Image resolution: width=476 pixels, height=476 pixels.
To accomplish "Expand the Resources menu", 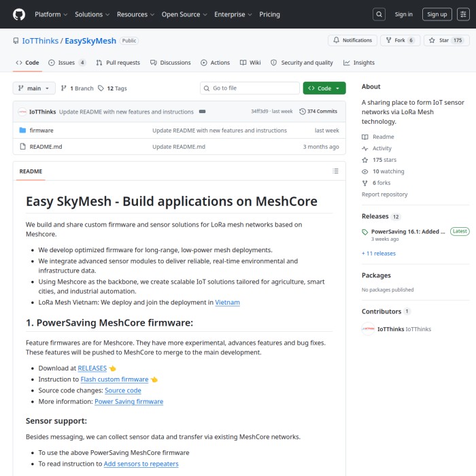I will click(x=135, y=14).
